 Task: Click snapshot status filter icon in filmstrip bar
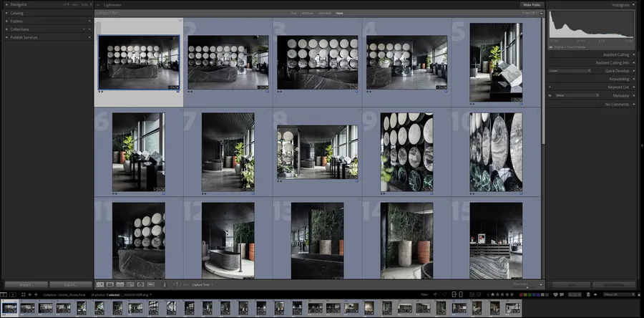454,294
